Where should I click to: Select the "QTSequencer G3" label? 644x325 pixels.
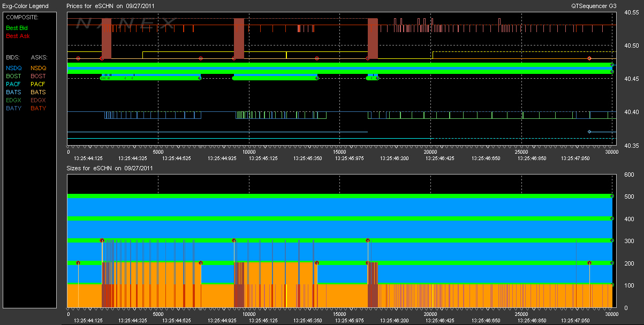[593, 6]
